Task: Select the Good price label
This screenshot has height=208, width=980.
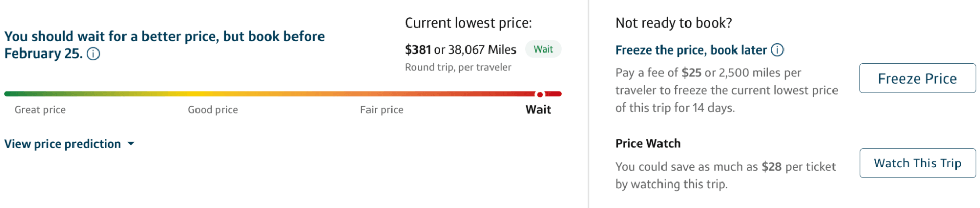Action: pyautogui.click(x=213, y=110)
